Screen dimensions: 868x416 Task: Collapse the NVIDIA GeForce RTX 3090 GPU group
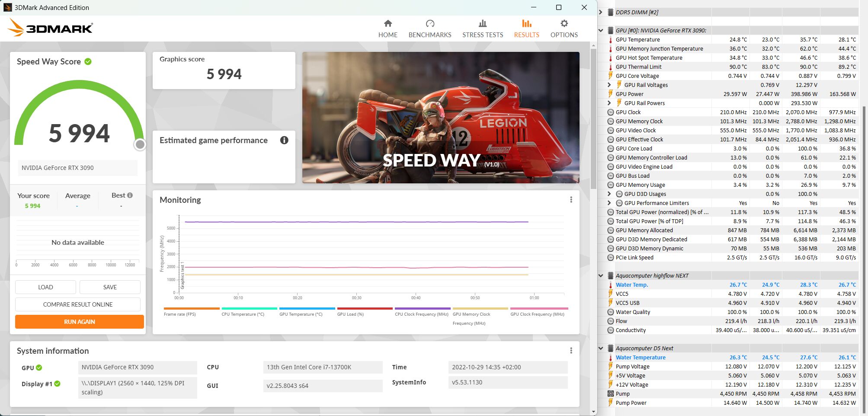point(601,30)
